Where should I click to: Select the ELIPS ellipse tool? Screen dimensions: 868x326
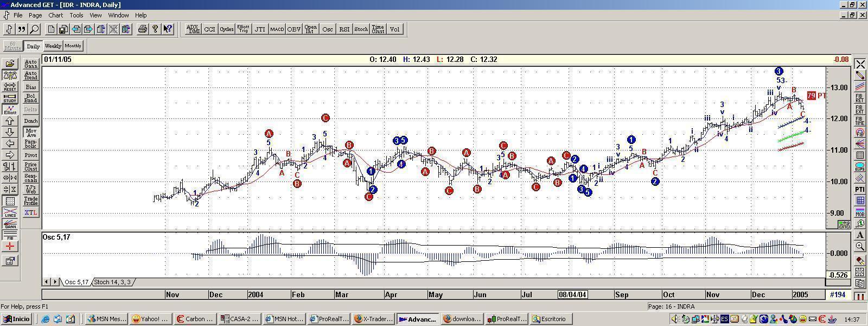coord(860,166)
